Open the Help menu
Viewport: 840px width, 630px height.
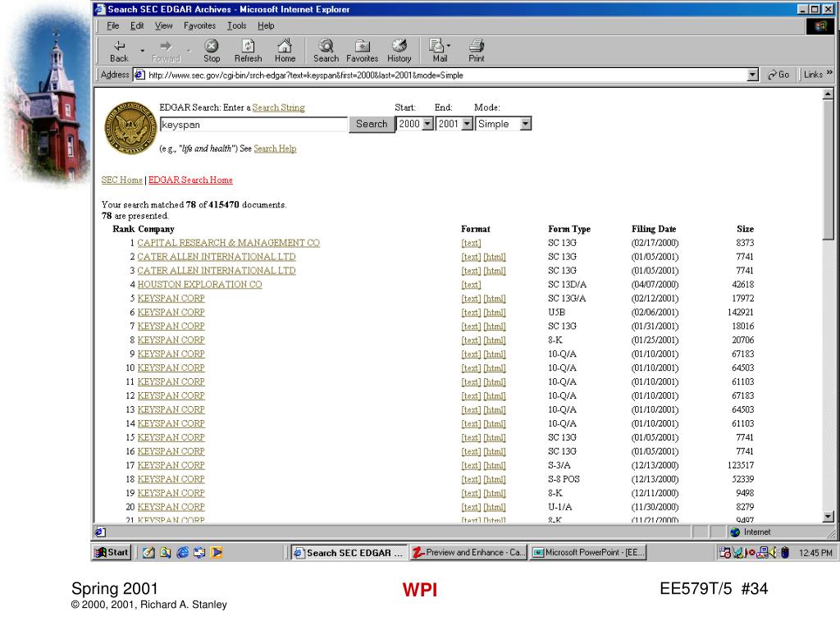tap(266, 25)
